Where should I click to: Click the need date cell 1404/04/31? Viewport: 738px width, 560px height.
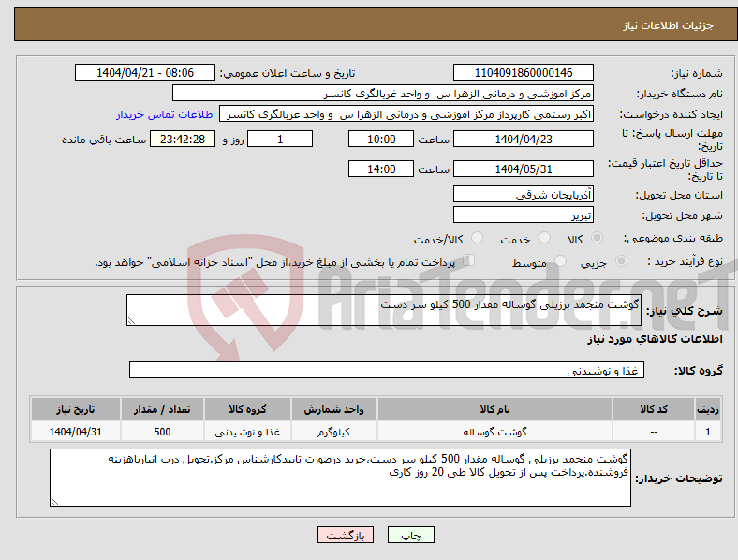75,432
